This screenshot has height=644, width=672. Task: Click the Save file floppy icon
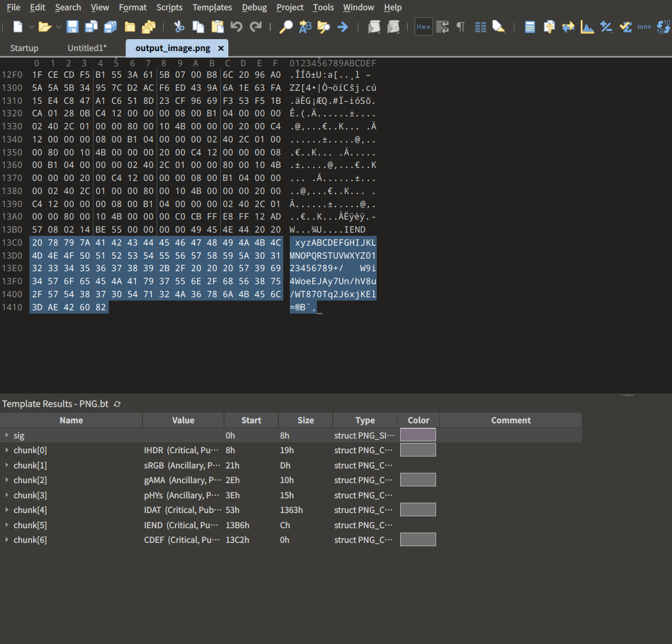[x=72, y=27]
